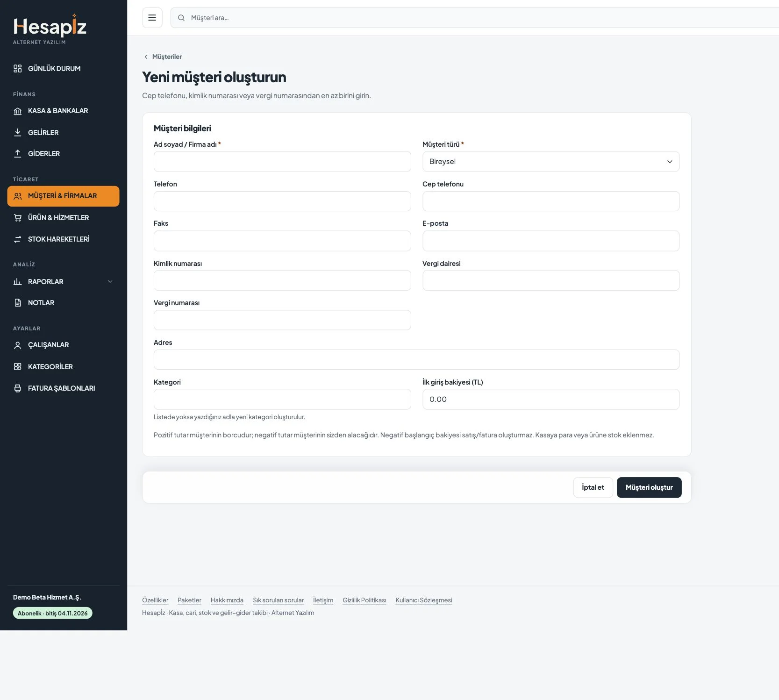Select the Gelirler download icon

coord(18,133)
